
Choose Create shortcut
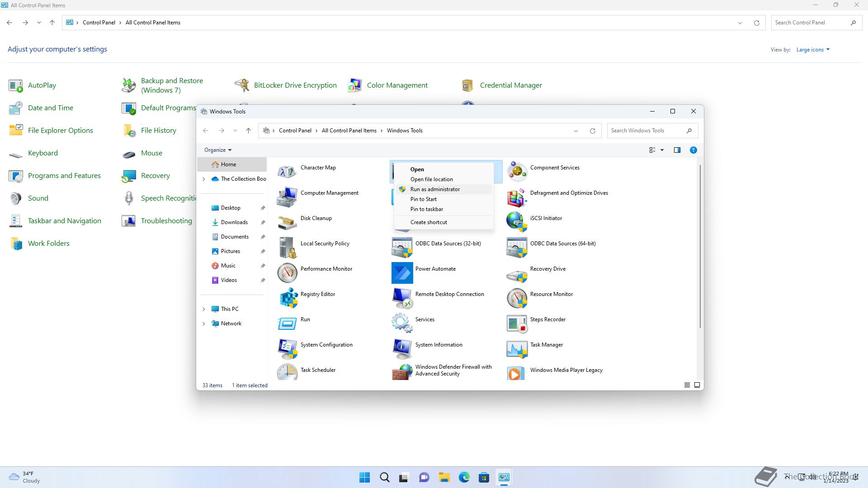coord(443,222)
